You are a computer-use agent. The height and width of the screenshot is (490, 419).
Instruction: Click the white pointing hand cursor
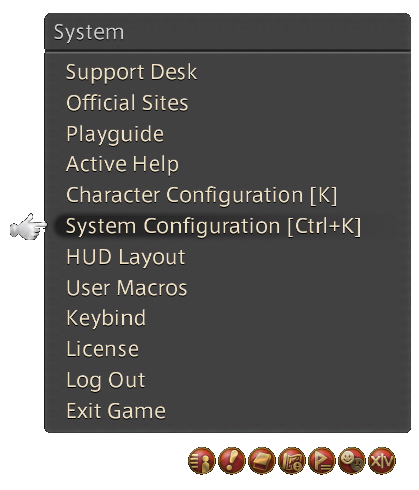click(x=28, y=227)
